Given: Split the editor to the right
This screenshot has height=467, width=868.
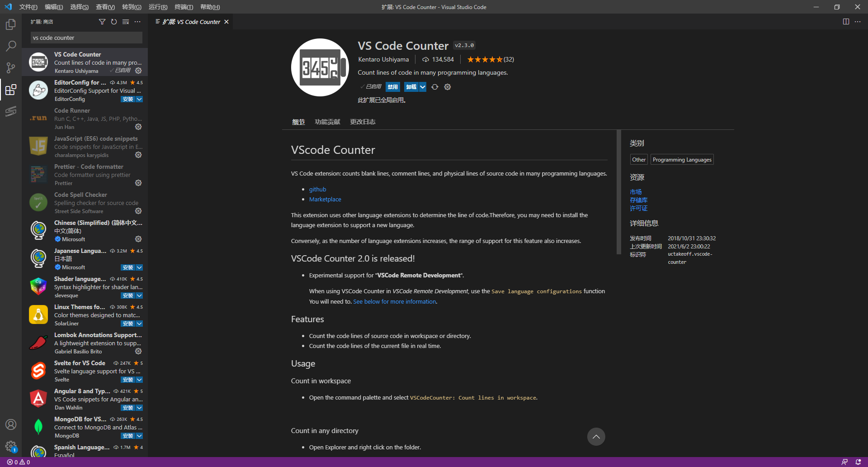Looking at the screenshot, I should click(846, 22).
